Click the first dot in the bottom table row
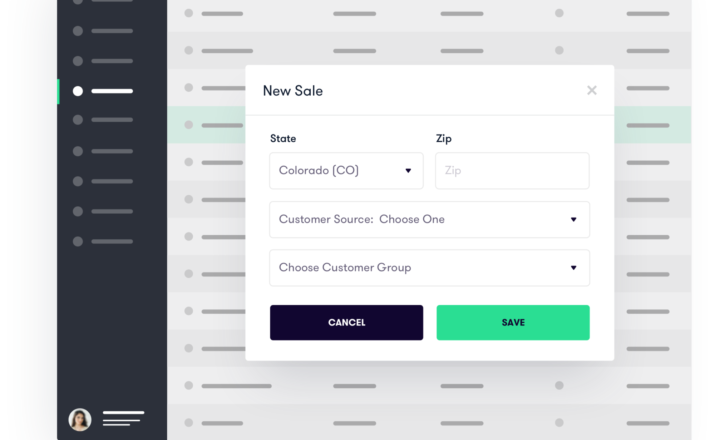 [188, 423]
